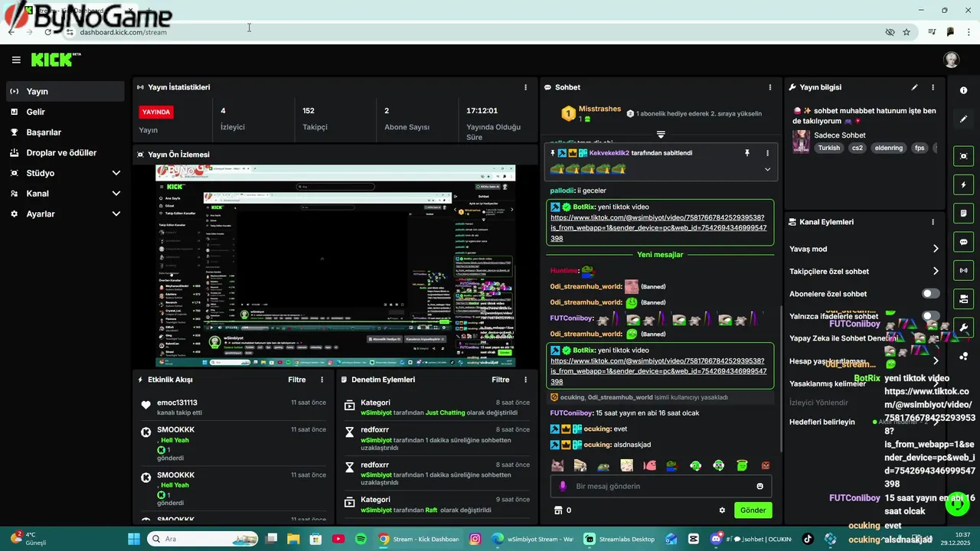
Task: Open Yayın İstatistikleri three-dot options
Action: [525, 87]
